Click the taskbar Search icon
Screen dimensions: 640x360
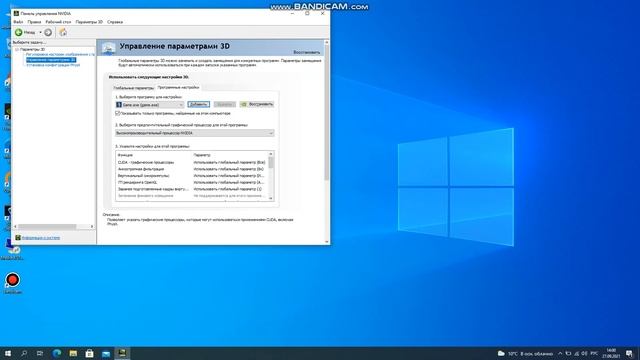pos(24,353)
